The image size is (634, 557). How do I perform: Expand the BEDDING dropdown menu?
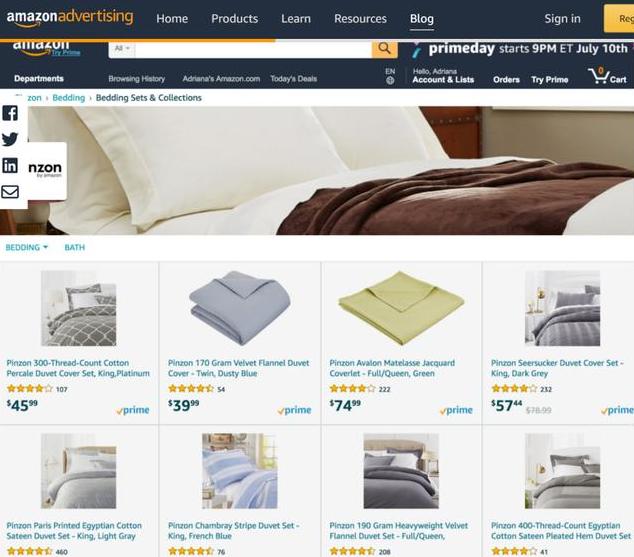pyautogui.click(x=27, y=247)
